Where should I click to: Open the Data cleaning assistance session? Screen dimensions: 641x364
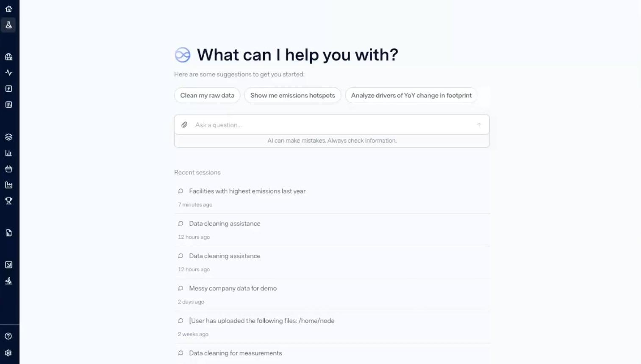(225, 223)
